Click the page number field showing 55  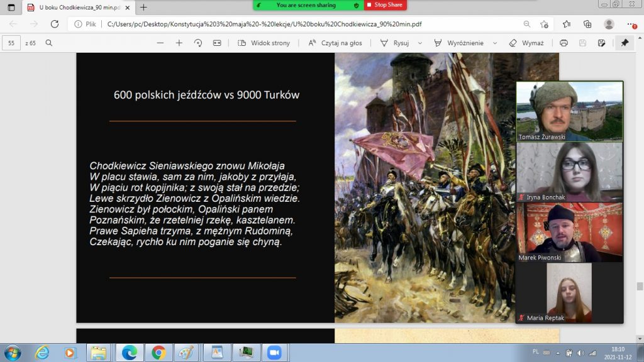coord(11,43)
